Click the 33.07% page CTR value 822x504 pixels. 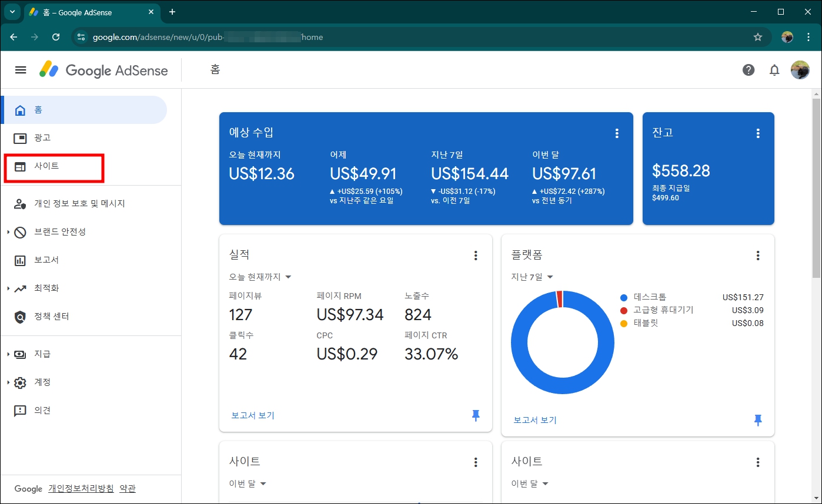coord(432,354)
